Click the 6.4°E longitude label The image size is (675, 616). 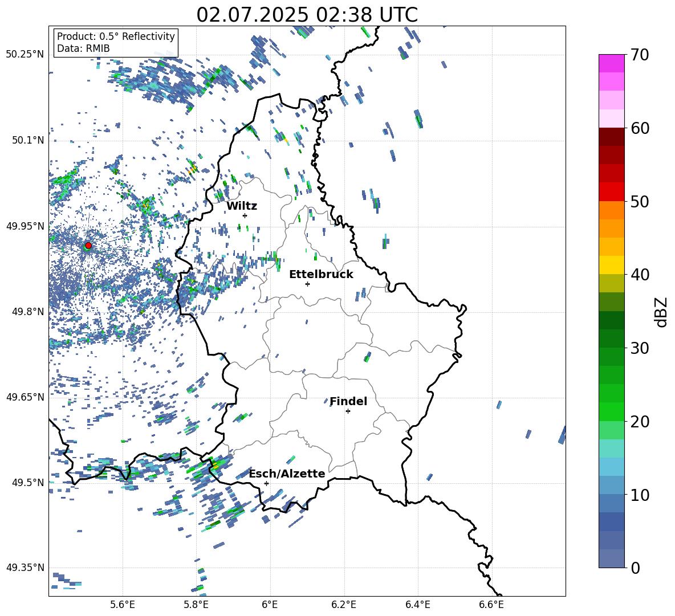click(417, 605)
